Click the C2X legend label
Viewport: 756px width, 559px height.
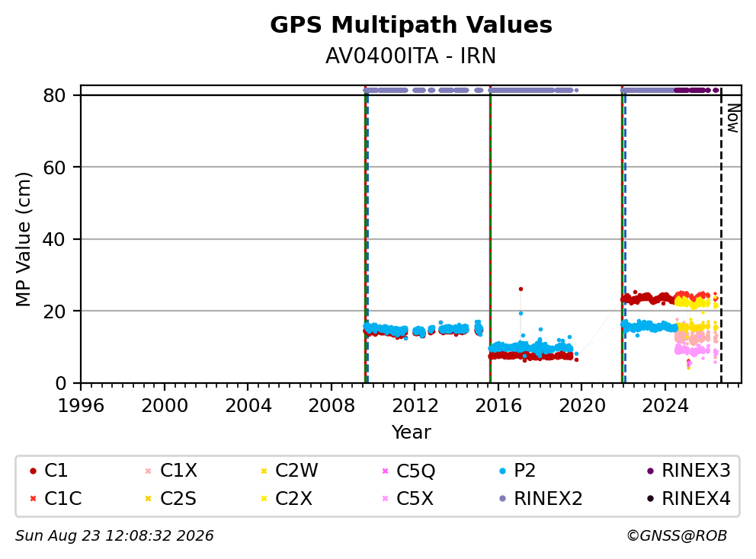293,499
